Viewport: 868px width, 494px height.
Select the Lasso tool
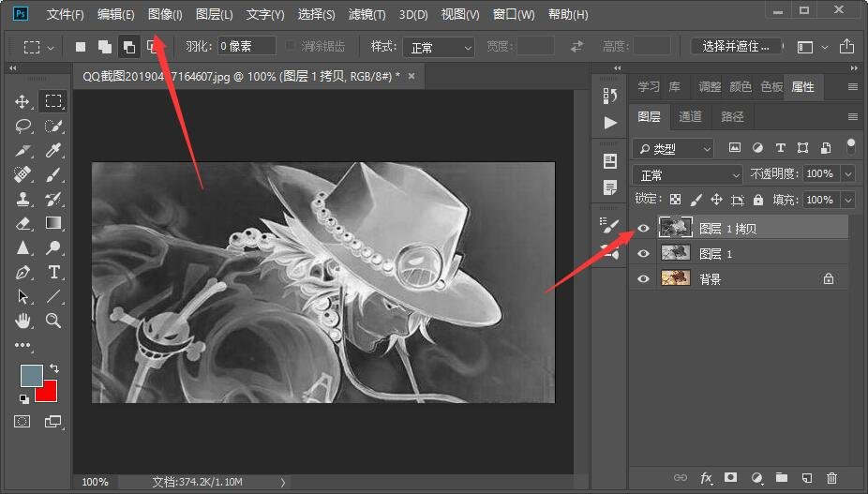pyautogui.click(x=22, y=127)
